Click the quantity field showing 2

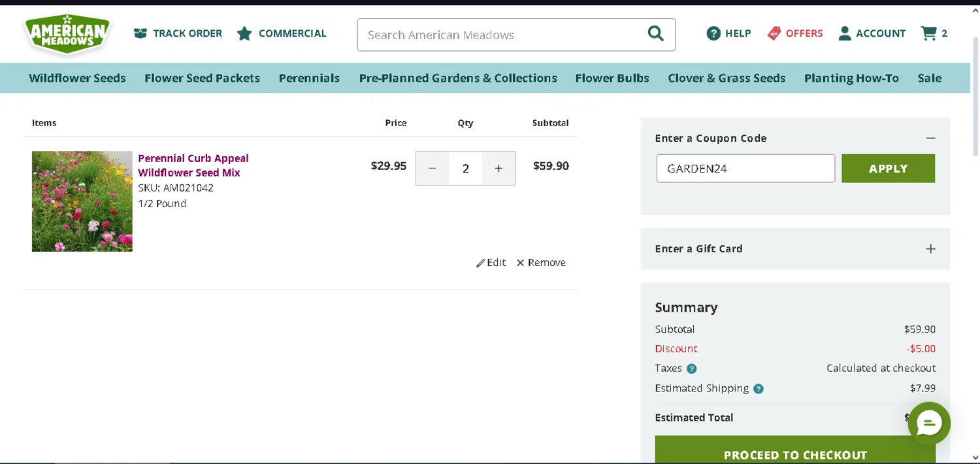pyautogui.click(x=465, y=169)
